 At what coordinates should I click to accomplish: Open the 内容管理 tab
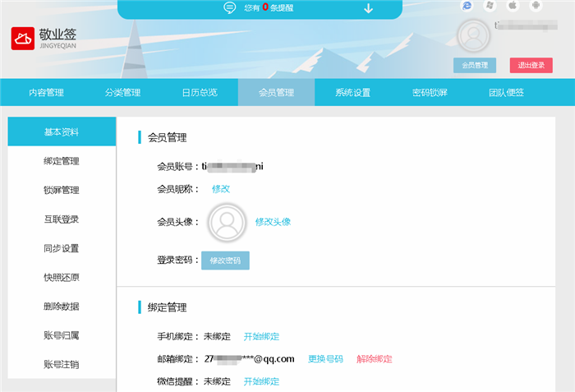tap(46, 93)
